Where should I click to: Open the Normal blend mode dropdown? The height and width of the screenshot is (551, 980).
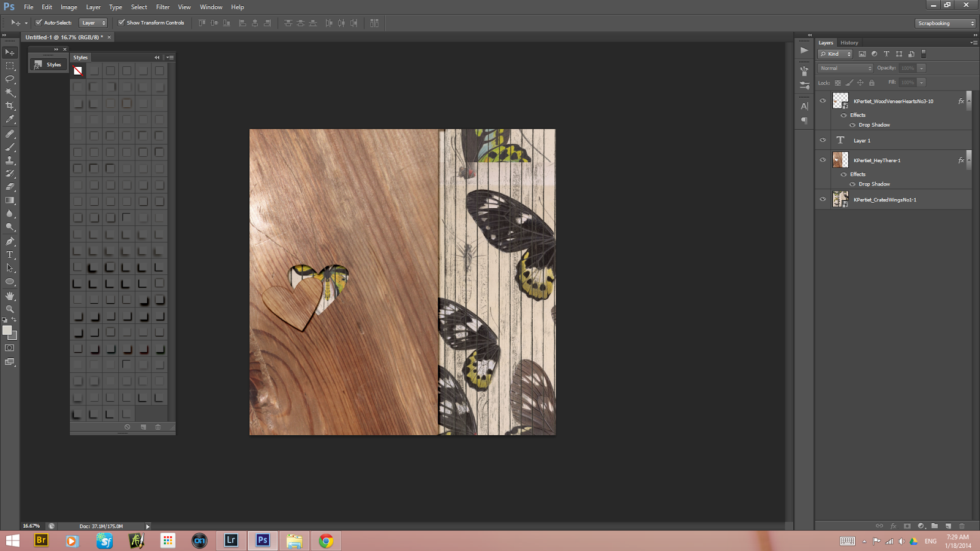845,68
